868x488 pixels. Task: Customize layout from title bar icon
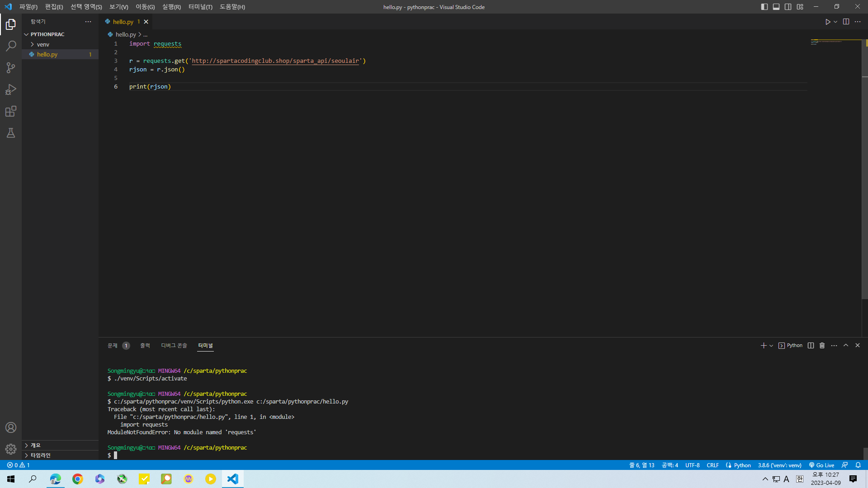pyautogui.click(x=800, y=7)
